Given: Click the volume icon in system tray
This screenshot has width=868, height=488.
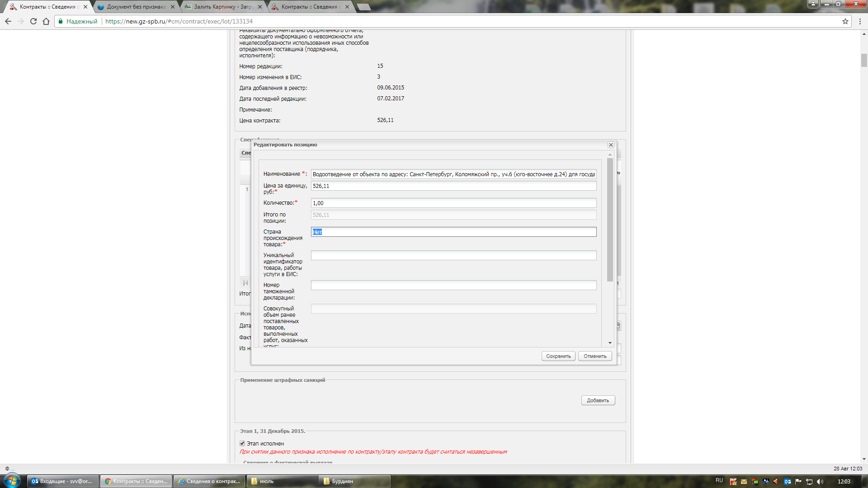Looking at the screenshot, I should [820, 481].
